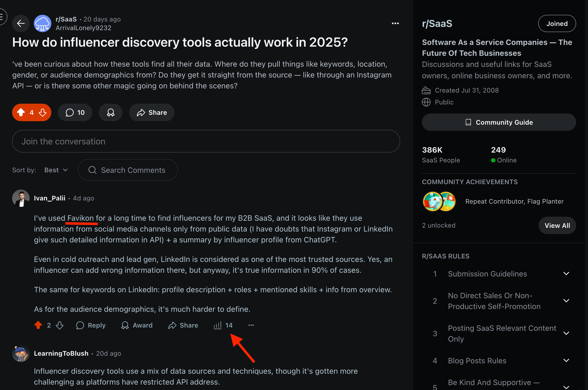This screenshot has width=588, height=390.
Task: Open the Community Guide
Action: [x=499, y=122]
